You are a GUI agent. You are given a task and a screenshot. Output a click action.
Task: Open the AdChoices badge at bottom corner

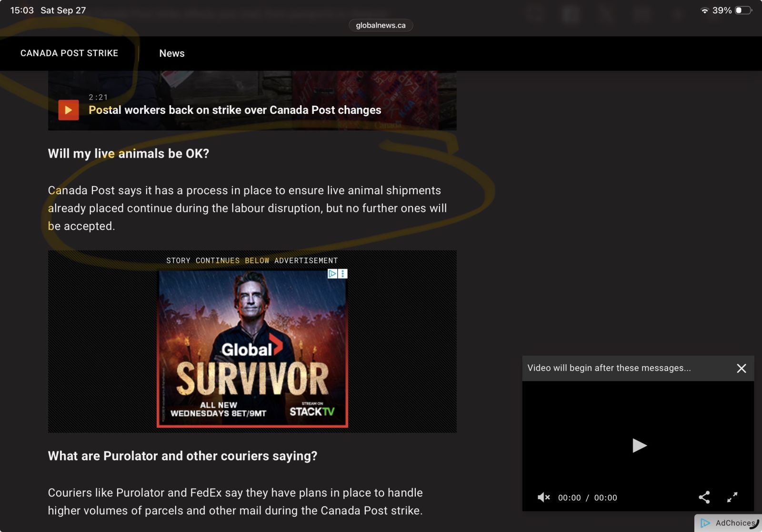click(x=729, y=523)
